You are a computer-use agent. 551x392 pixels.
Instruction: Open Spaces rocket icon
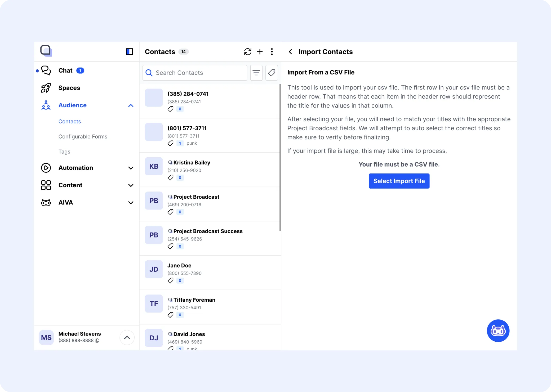(x=46, y=88)
